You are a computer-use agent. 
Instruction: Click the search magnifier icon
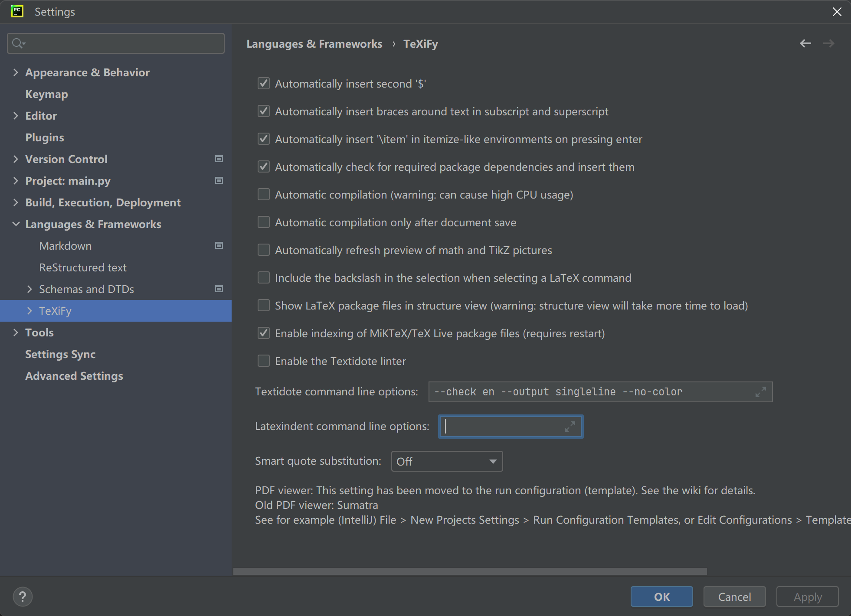(x=18, y=43)
